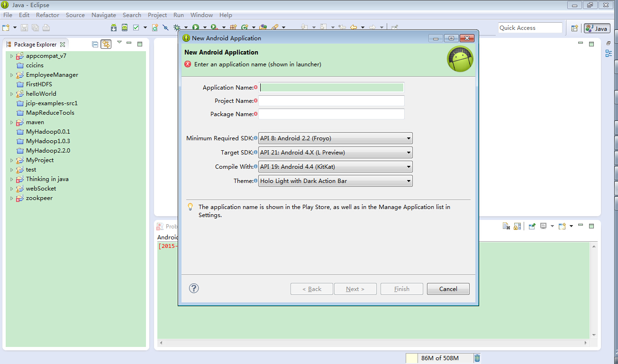618x364 pixels.
Task: Click the Open Console icon
Action: (x=562, y=227)
